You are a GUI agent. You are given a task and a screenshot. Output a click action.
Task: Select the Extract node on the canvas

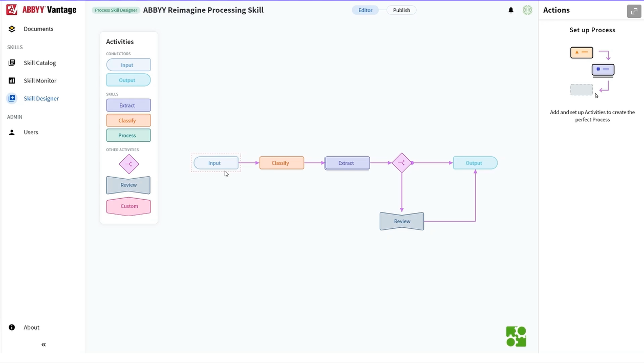[x=347, y=163]
